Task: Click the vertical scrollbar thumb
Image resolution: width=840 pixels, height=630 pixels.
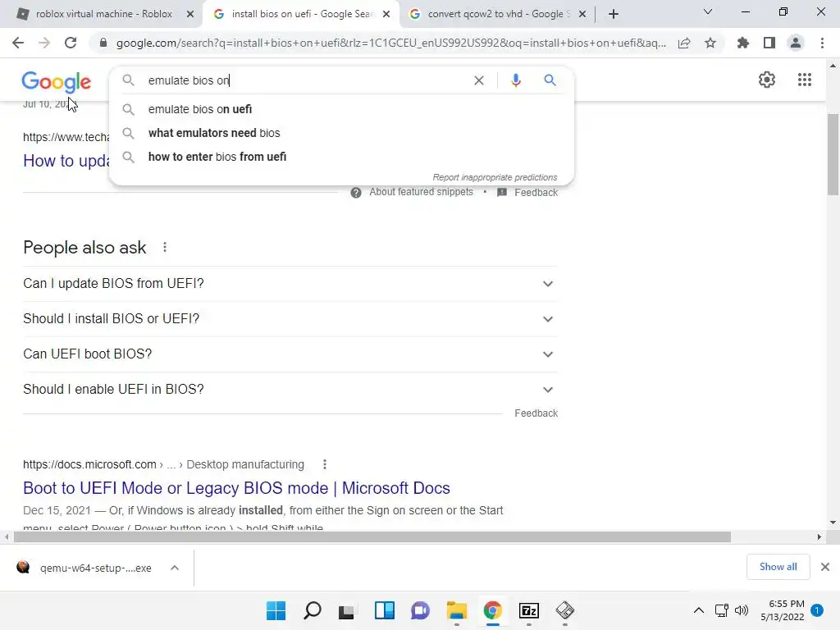Action: point(833,155)
